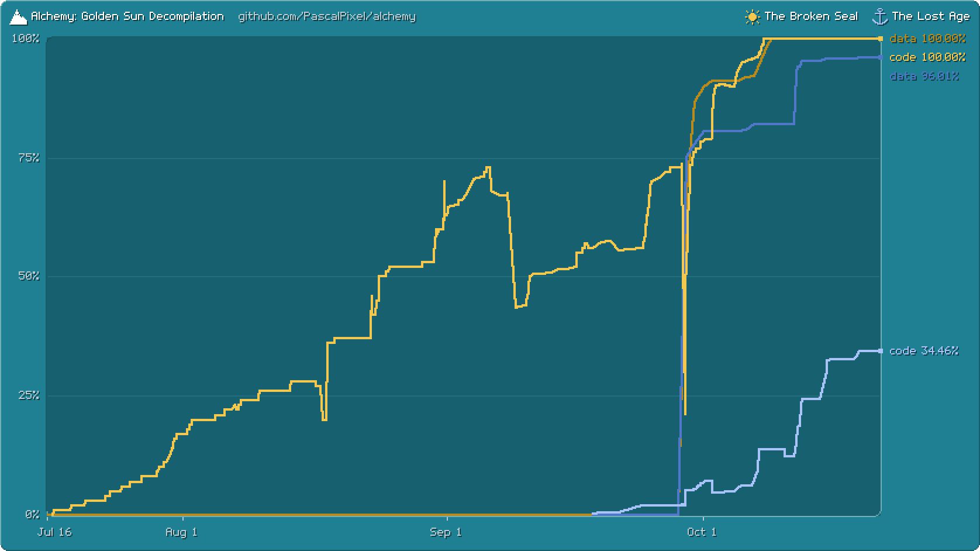Open the github.com/PascalPixel/alchemy link
Screen dimensions: 980x551
(327, 16)
